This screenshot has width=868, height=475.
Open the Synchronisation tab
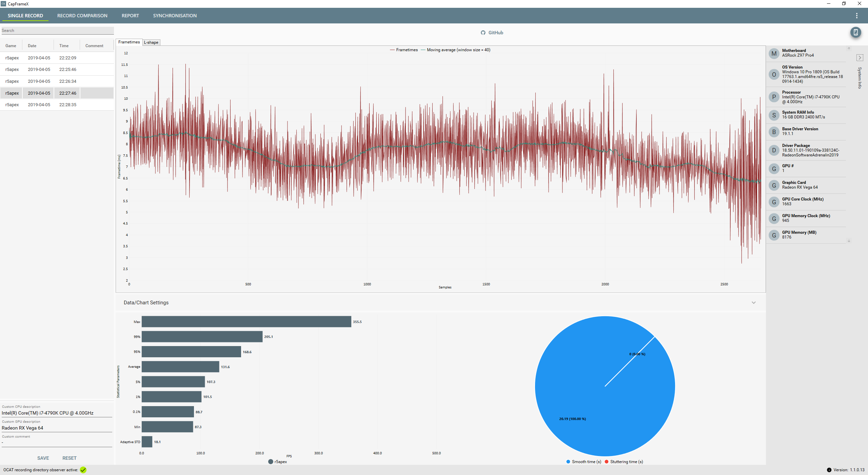175,16
